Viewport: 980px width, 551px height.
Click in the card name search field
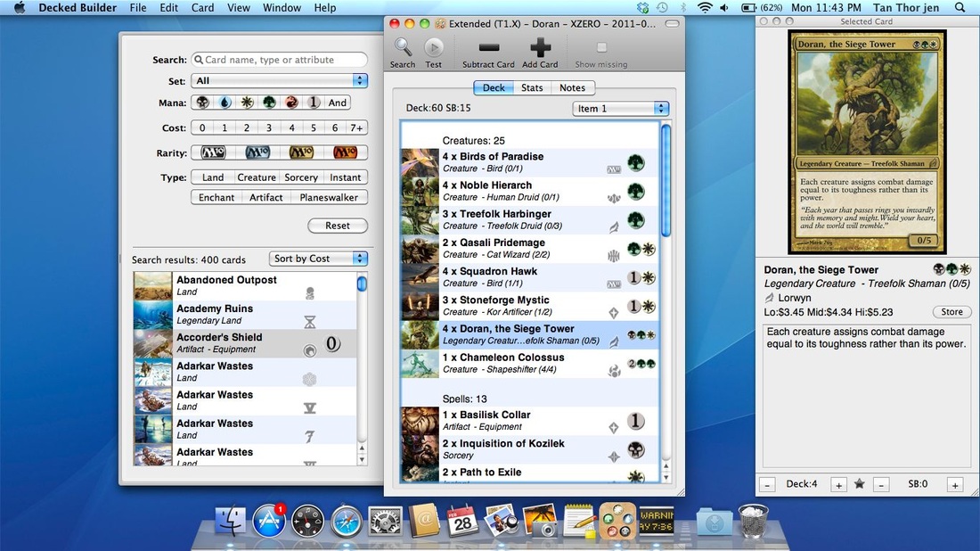click(x=280, y=60)
